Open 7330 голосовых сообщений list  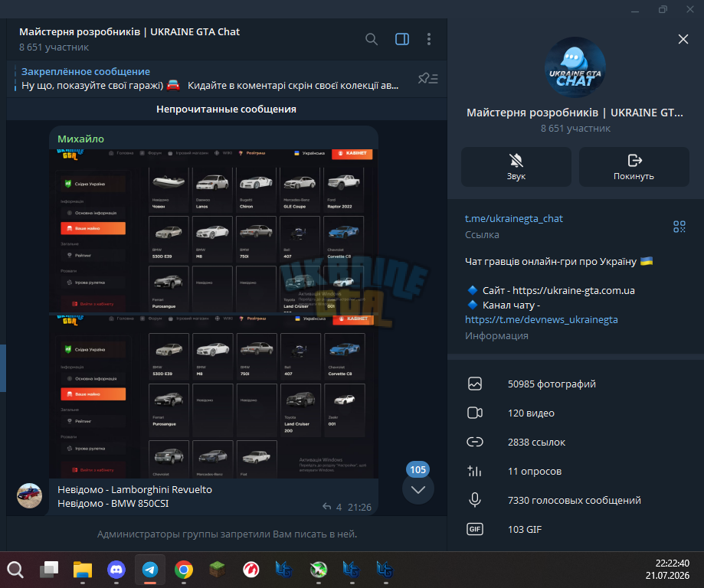tap(575, 500)
